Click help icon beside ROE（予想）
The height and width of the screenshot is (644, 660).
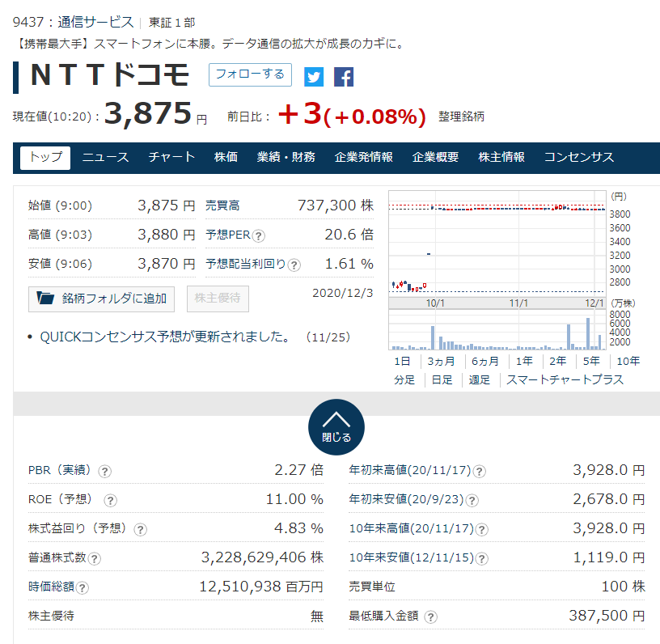coord(110,500)
